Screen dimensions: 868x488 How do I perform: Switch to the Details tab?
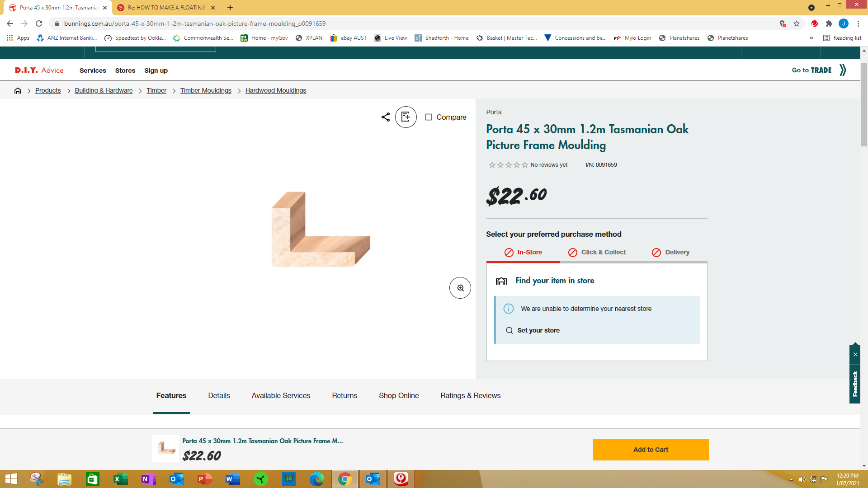219,395
